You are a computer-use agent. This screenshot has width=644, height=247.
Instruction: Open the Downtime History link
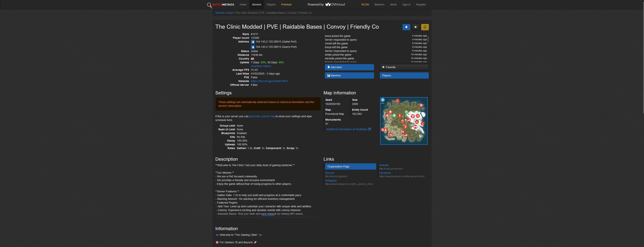[x=261, y=66]
